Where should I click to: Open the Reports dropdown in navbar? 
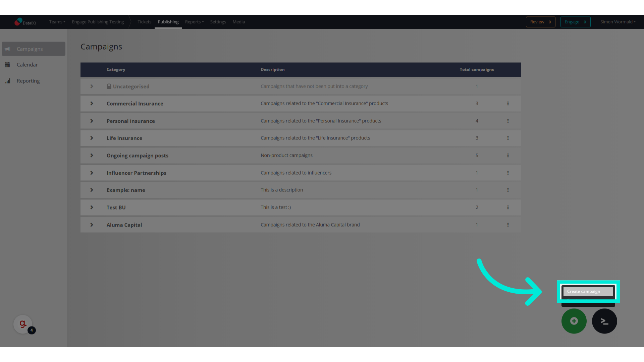click(194, 22)
